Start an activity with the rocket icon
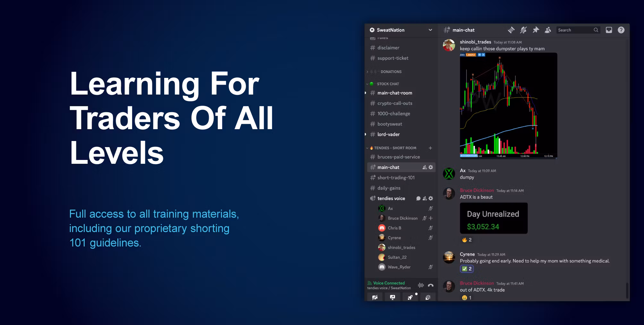The height and width of the screenshot is (325, 644). tap(410, 297)
